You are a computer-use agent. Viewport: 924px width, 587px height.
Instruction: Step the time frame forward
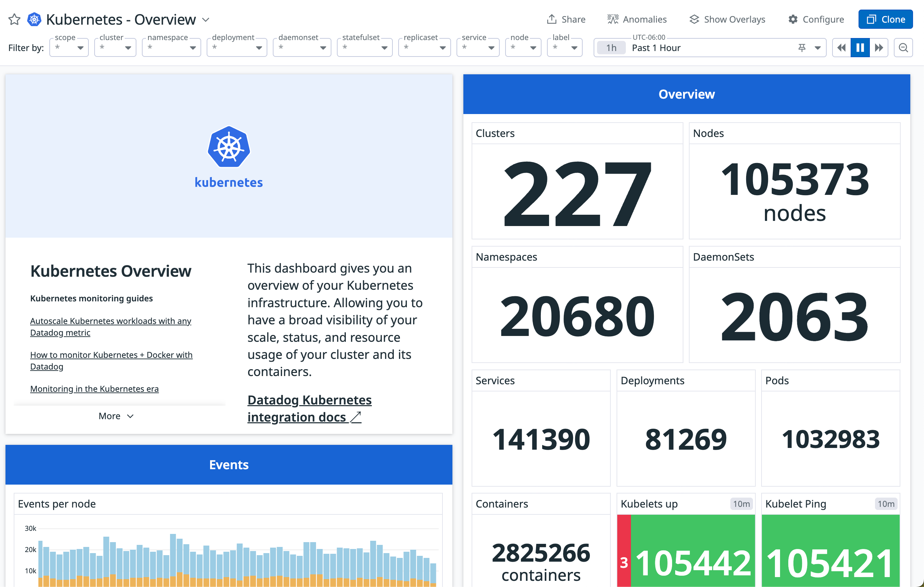(x=879, y=48)
